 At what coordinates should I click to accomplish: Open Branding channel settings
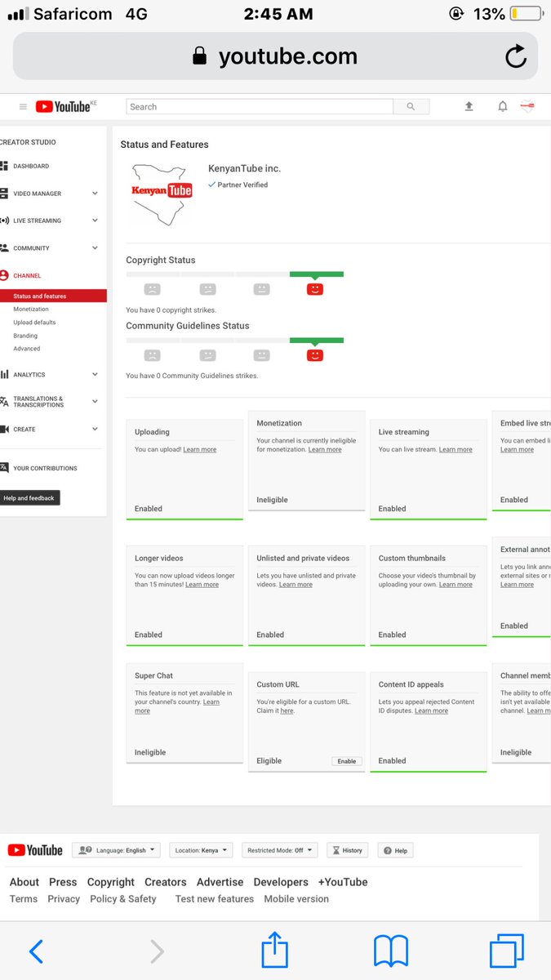tap(25, 336)
